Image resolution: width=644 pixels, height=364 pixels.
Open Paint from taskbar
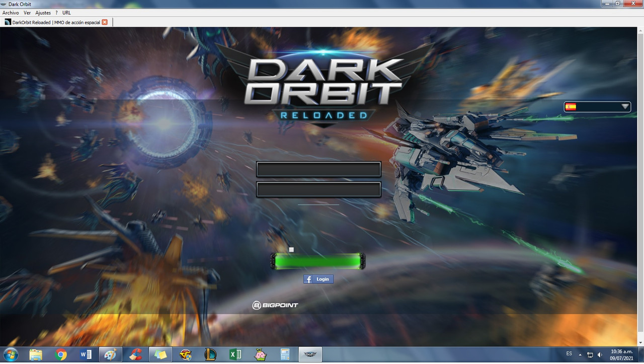point(110,354)
